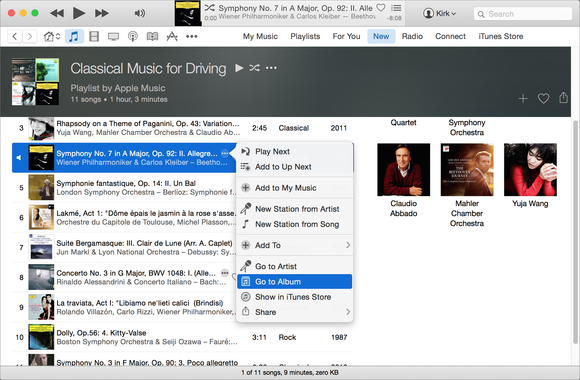Open ellipsis on Symphony No. 7 row
The image size is (580, 380).
(x=225, y=153)
